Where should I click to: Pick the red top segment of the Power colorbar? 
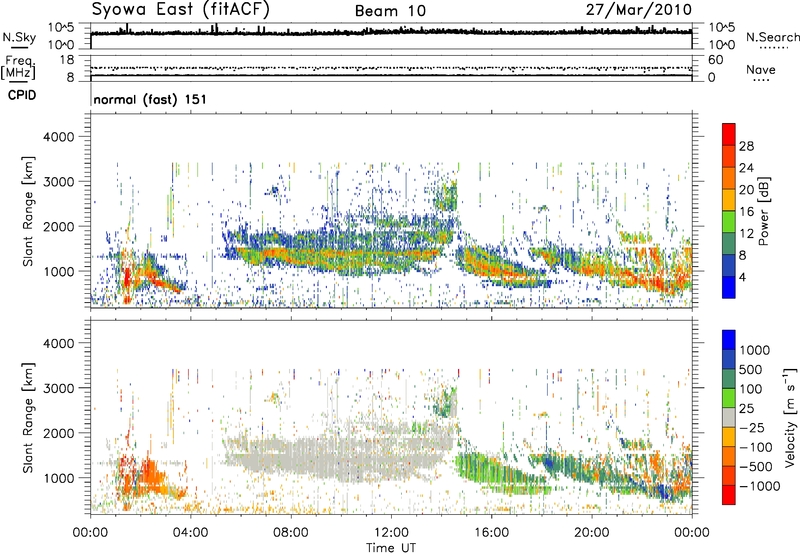click(729, 134)
